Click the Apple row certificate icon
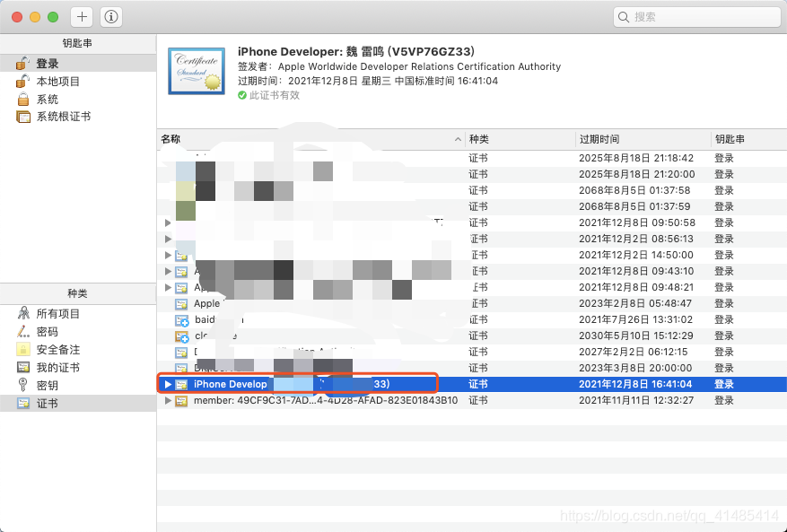787x532 pixels. tap(181, 303)
